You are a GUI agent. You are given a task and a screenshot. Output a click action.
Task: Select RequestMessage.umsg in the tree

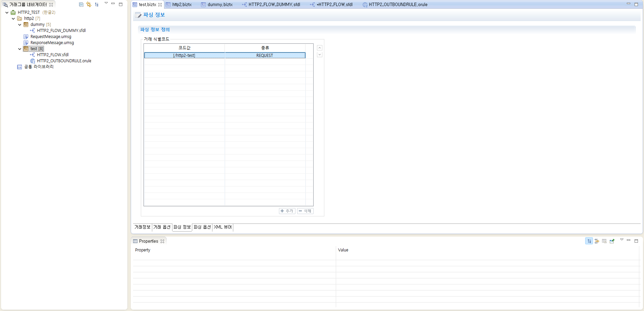(x=50, y=36)
